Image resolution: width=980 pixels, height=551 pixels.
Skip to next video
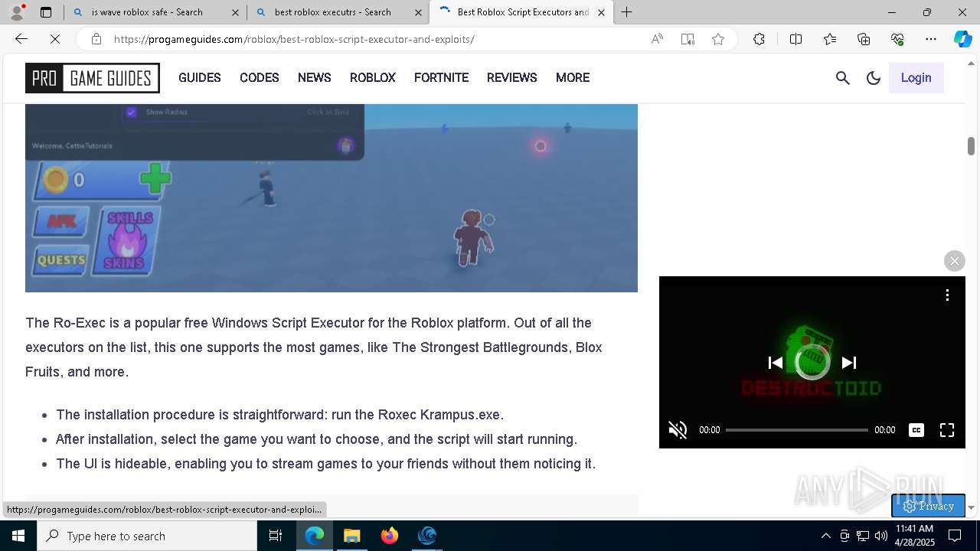849,363
